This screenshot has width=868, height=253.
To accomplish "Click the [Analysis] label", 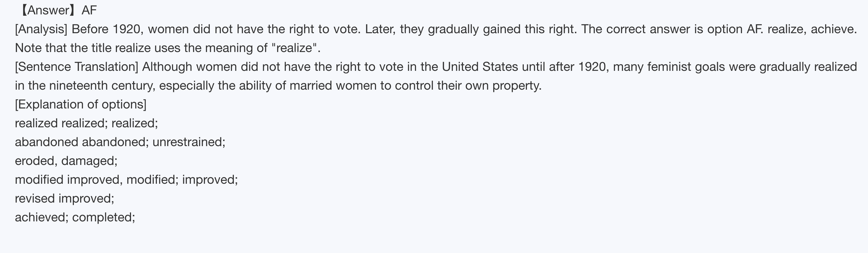I will click(41, 29).
